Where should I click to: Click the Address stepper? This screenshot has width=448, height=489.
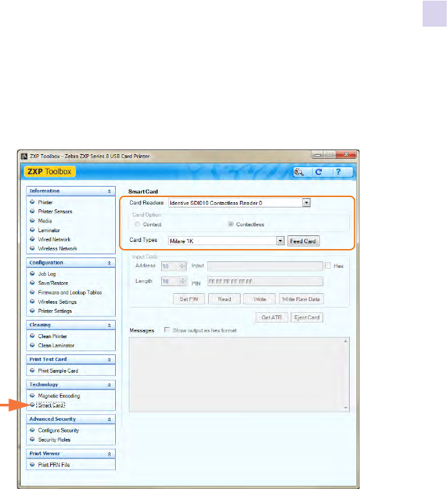[x=183, y=266]
